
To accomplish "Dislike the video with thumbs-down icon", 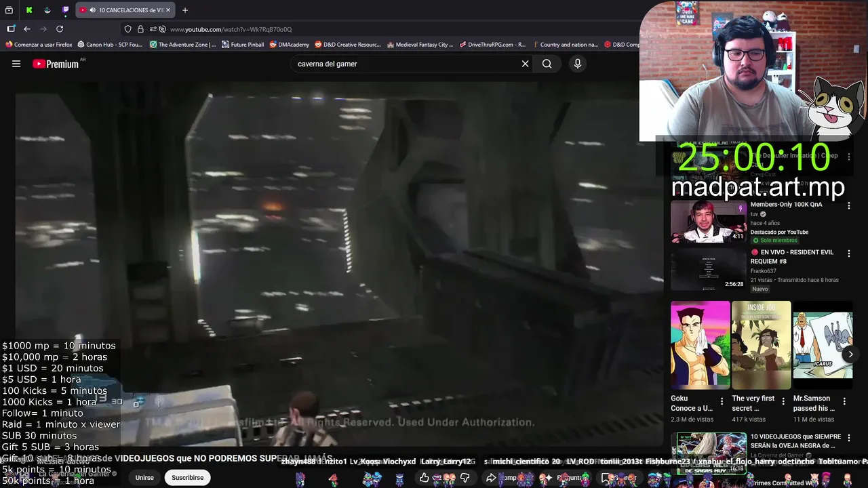I will 465,478.
